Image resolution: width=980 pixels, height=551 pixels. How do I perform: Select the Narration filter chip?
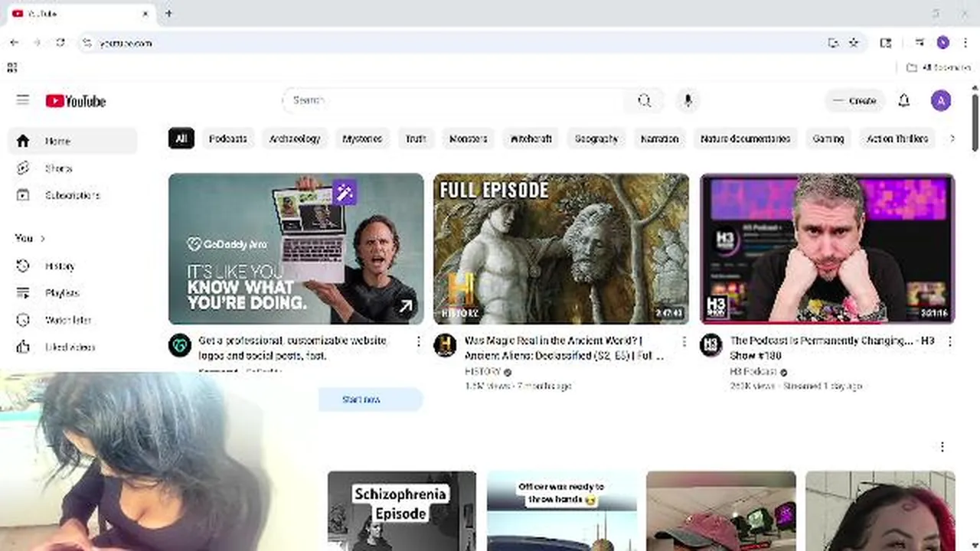659,139
